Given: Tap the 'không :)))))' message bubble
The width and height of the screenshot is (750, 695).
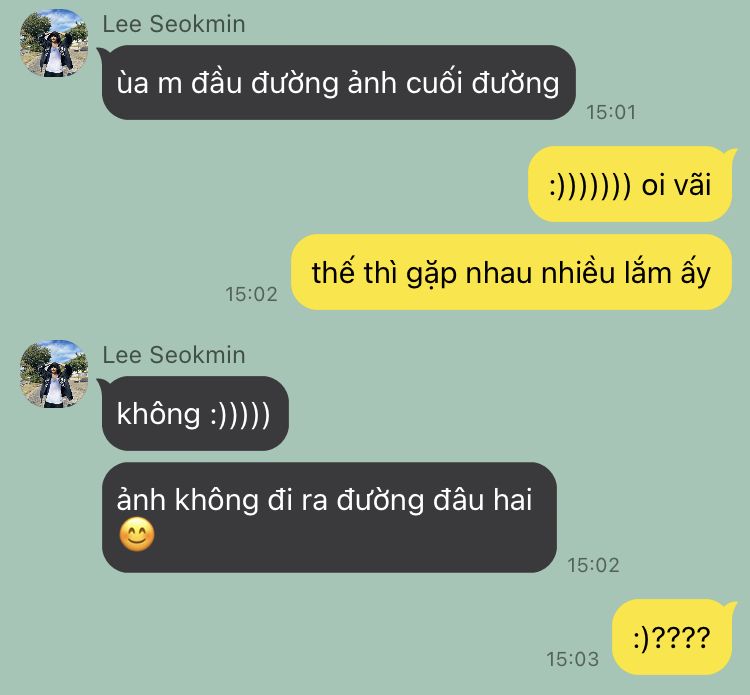Looking at the screenshot, I should [195, 413].
